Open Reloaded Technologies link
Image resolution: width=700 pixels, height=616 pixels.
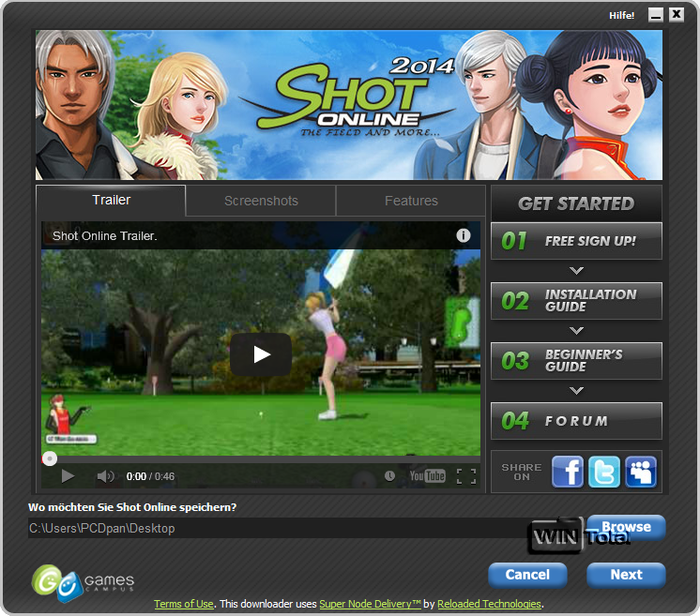[x=489, y=604]
